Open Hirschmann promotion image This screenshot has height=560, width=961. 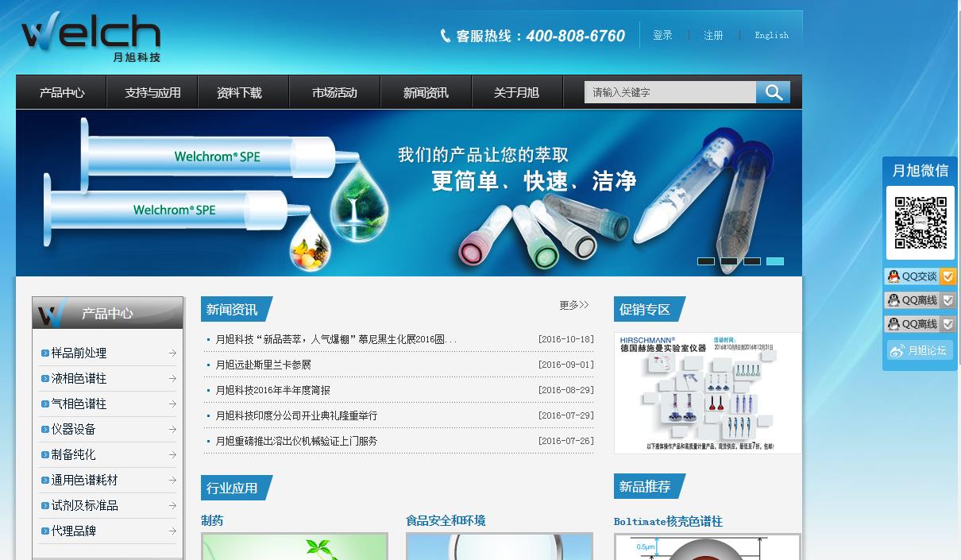(x=708, y=393)
